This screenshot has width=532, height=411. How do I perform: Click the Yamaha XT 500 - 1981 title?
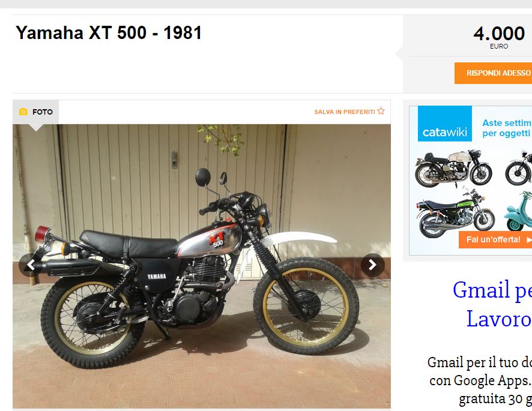(x=109, y=33)
